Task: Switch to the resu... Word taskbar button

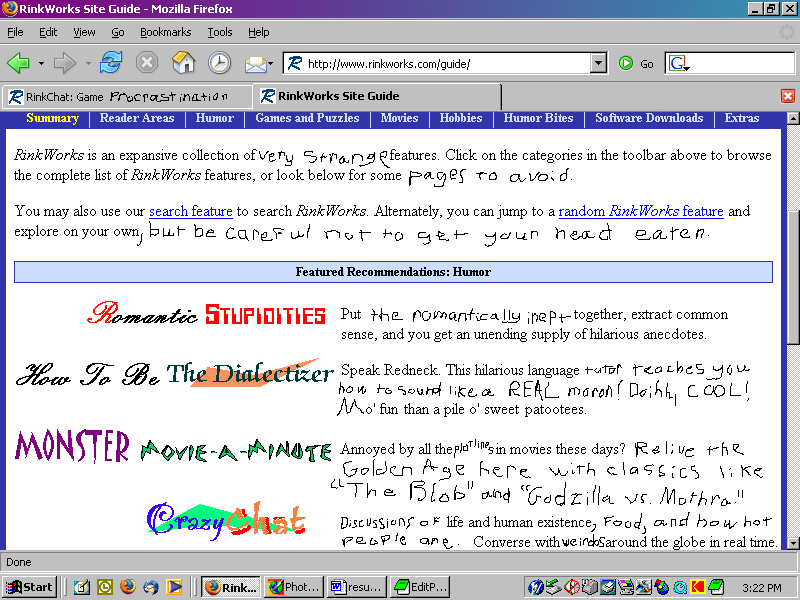Action: pyautogui.click(x=357, y=587)
